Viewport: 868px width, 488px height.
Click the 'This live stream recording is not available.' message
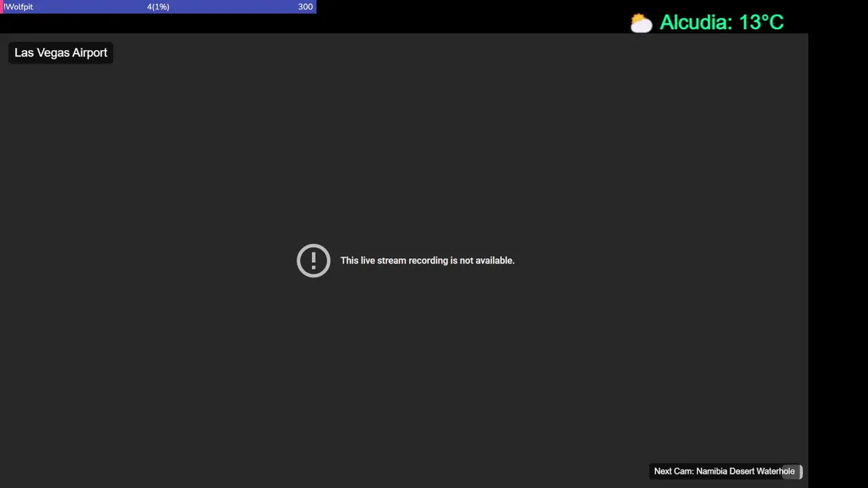coord(427,260)
